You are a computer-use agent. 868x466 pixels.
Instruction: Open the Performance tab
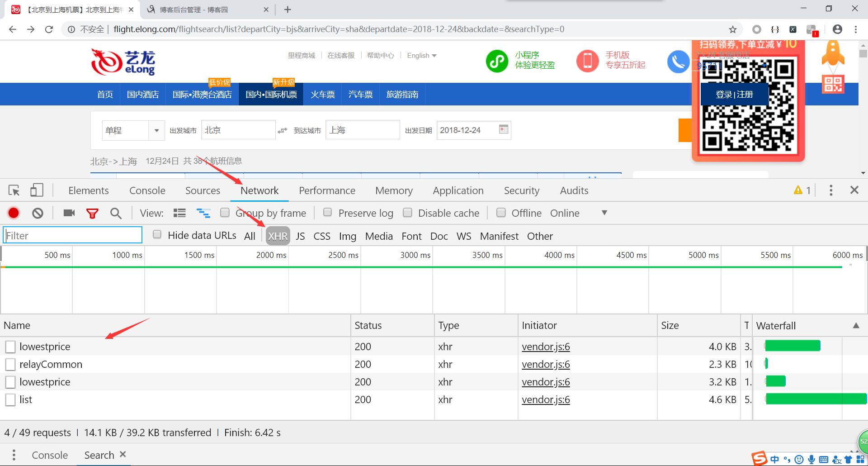[327, 190]
